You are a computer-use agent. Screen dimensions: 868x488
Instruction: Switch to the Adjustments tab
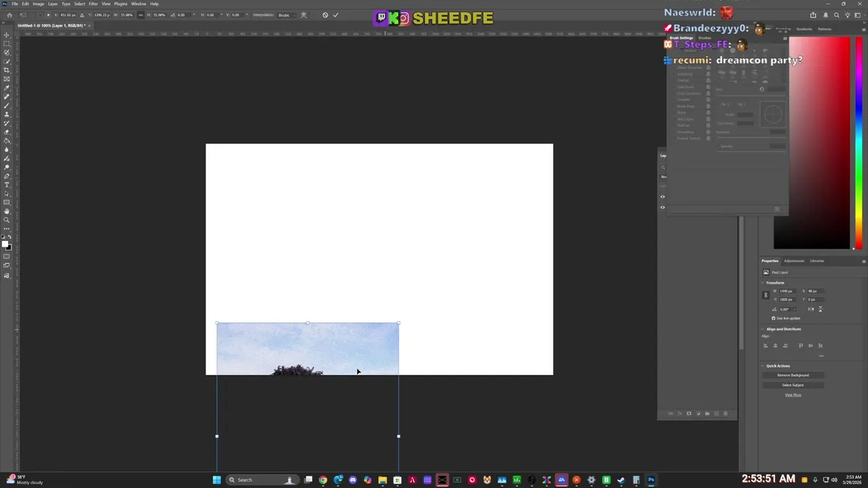pos(794,261)
